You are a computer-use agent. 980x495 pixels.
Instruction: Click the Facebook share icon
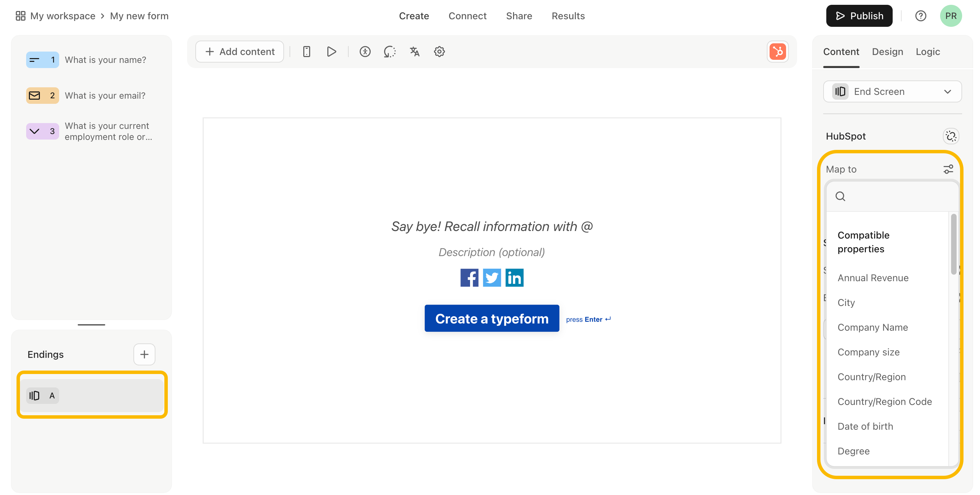469,278
